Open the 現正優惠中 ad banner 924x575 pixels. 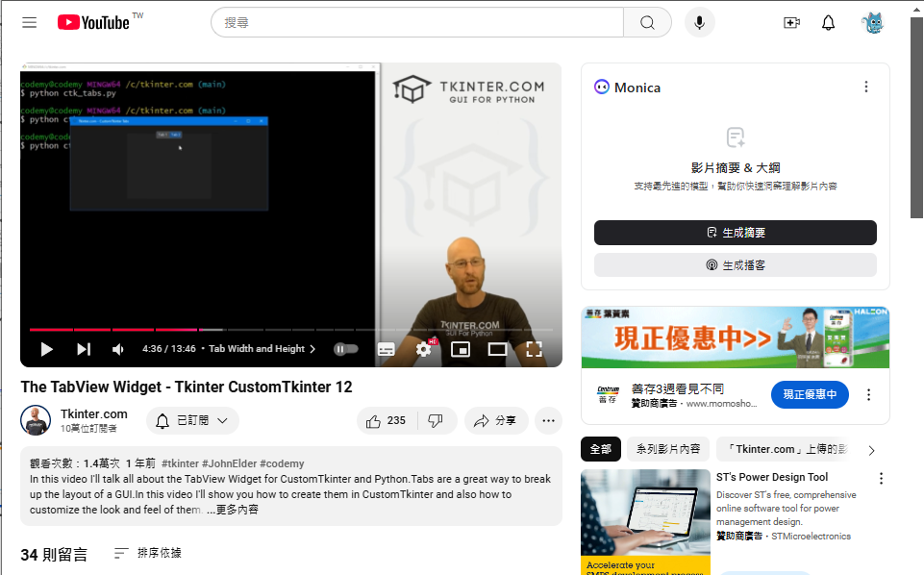735,337
